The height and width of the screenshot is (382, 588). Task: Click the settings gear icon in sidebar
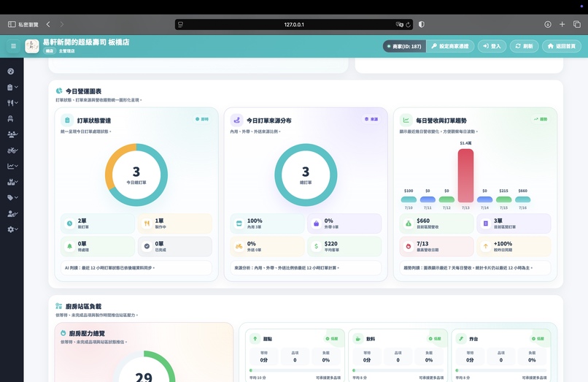[10, 229]
